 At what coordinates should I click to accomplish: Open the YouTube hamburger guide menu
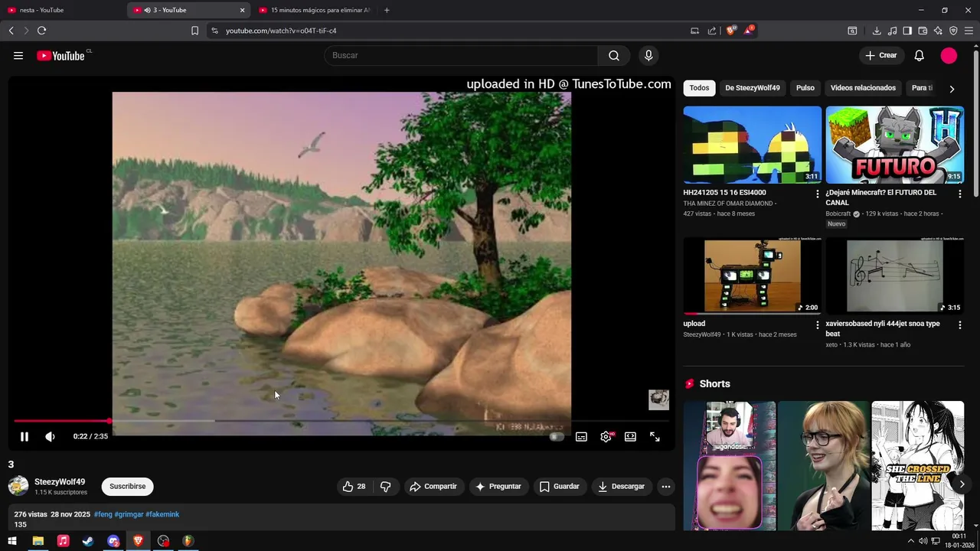tap(18, 55)
